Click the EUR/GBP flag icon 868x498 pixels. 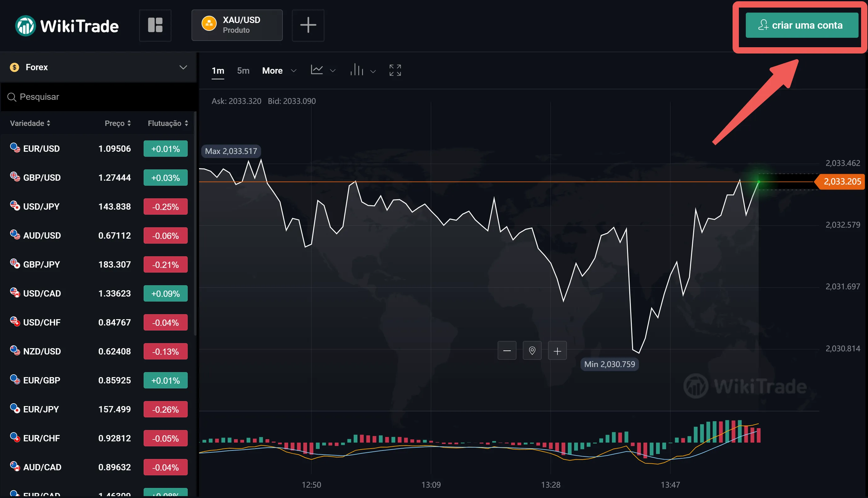coord(15,379)
